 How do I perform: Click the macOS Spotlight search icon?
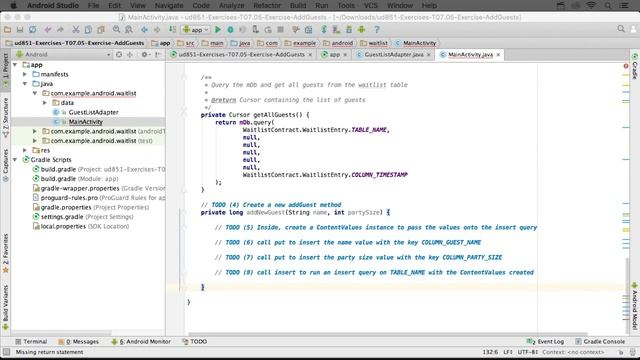[608, 5]
